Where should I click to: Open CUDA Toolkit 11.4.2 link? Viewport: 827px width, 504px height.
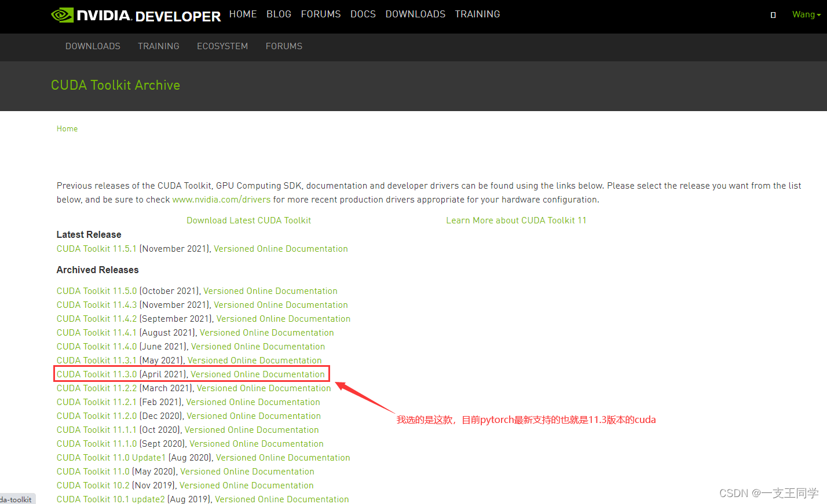(x=97, y=319)
